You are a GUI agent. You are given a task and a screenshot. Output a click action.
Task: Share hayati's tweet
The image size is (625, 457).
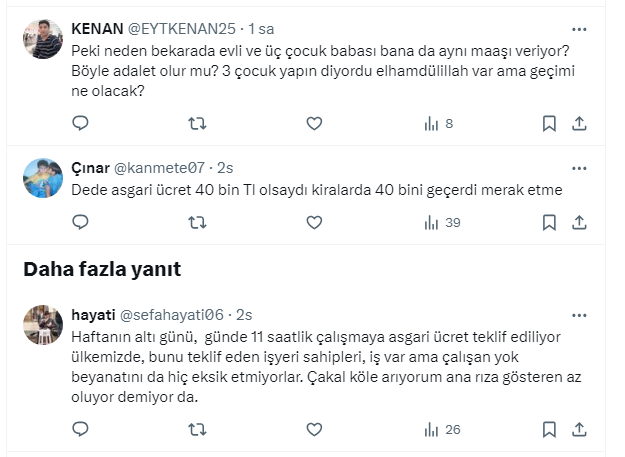[x=579, y=430]
